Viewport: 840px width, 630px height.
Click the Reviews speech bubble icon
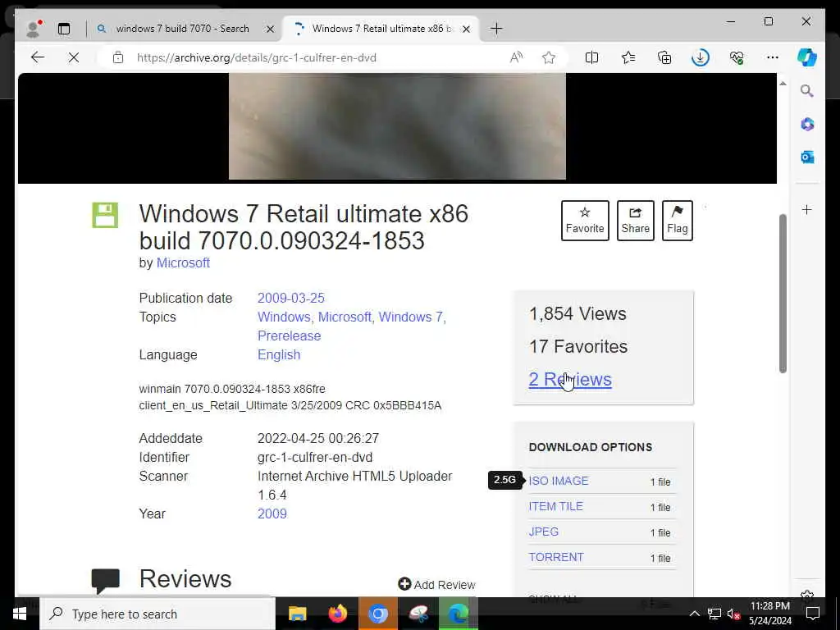pos(105,582)
